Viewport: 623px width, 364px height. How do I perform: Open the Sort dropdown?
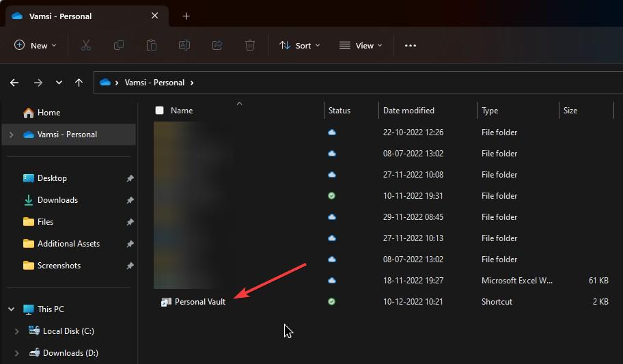coord(300,45)
